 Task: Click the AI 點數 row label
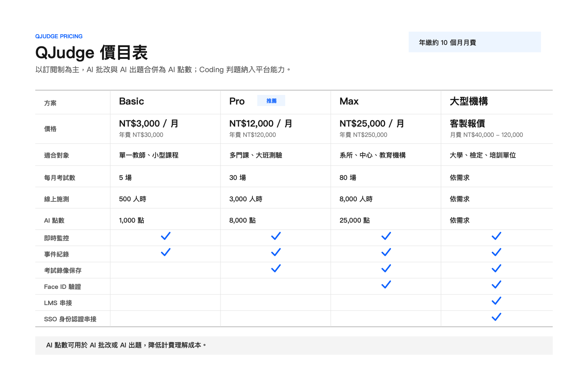coord(54,220)
